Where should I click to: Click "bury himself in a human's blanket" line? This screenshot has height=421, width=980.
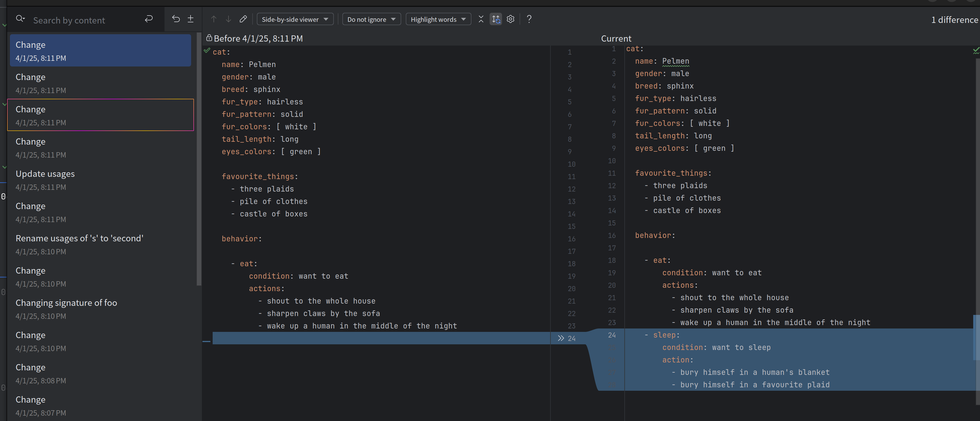coord(750,372)
